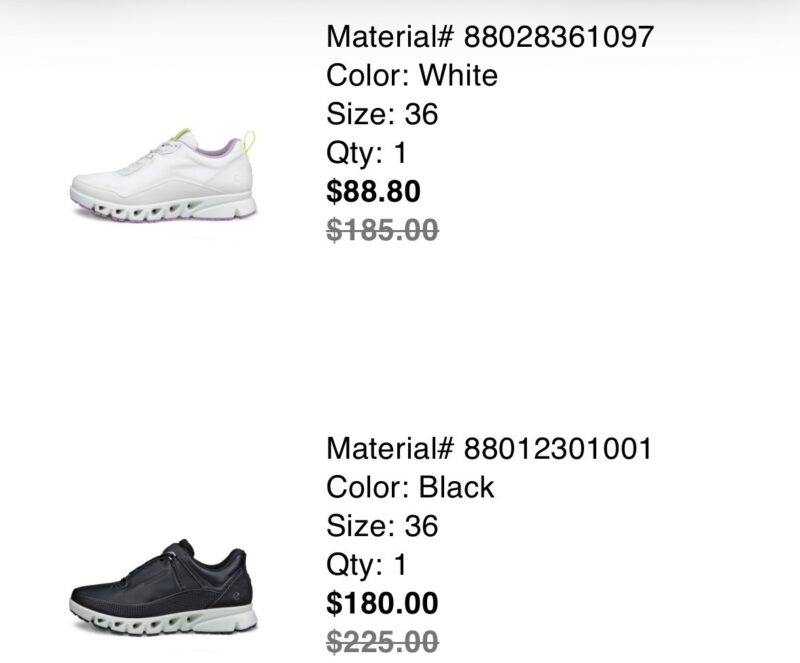Image resolution: width=800 pixels, height=663 pixels.
Task: Click the crossed-out $185.00 original price
Action: coord(382,230)
